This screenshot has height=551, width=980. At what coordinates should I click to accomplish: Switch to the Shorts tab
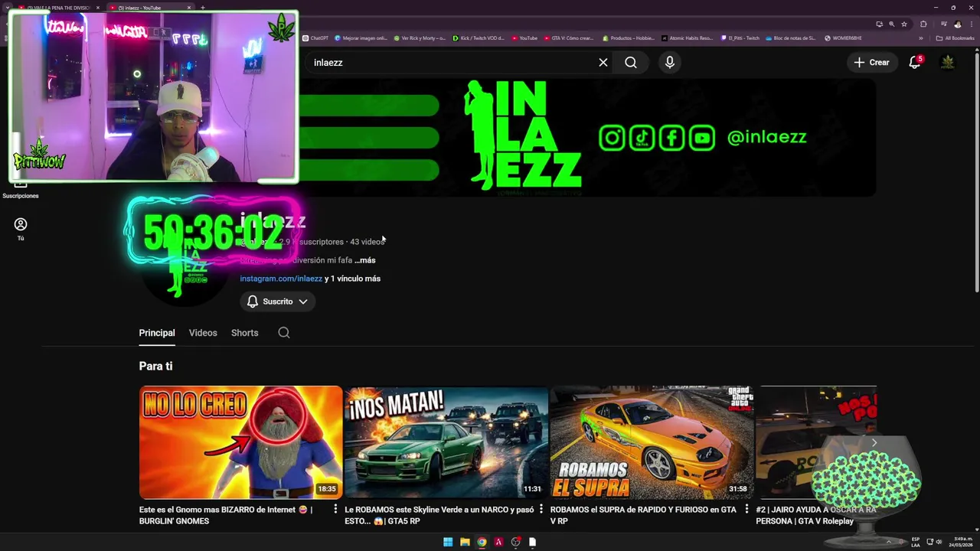(x=245, y=333)
